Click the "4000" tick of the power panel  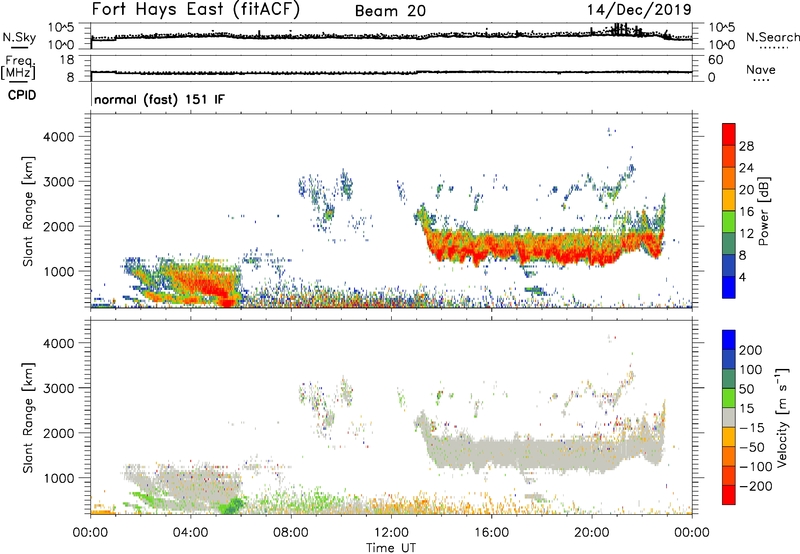point(58,137)
